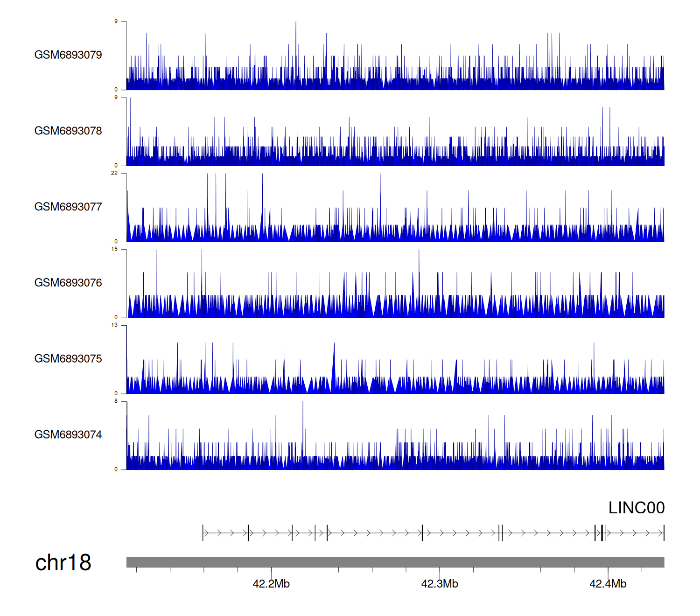Select the GSM6893074 track name
The width and height of the screenshot is (700, 616).
tap(68, 435)
